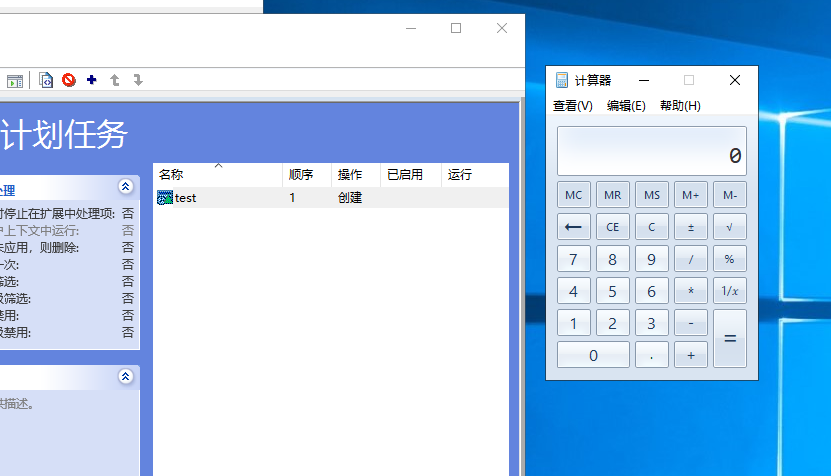This screenshot has width=831, height=476.
Task: Open the 查看(V) menu in calculator
Action: point(572,106)
